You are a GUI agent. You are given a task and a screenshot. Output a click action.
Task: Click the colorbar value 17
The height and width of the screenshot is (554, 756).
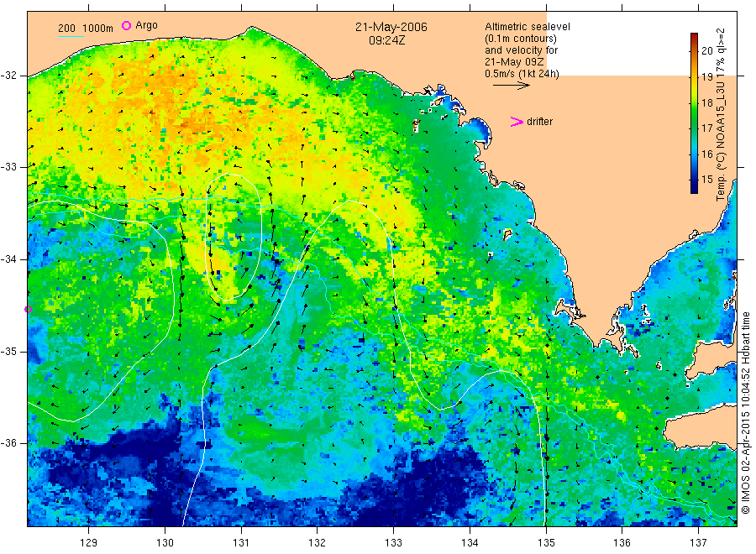(x=706, y=128)
